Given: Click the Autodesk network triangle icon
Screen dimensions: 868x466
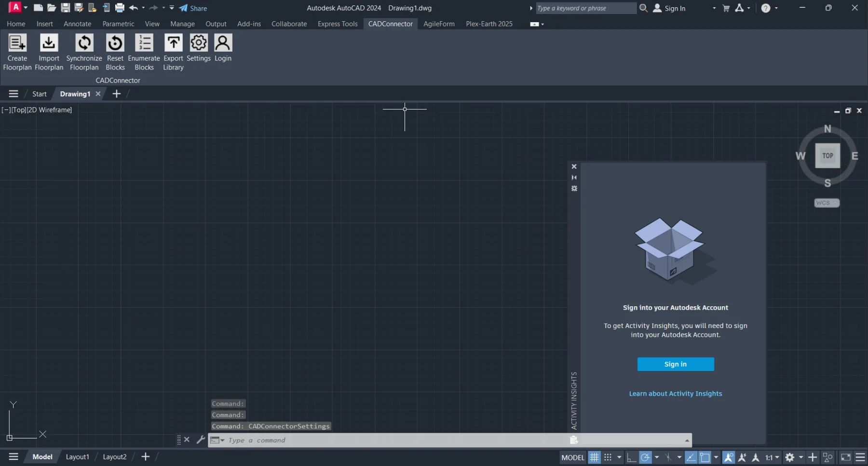Looking at the screenshot, I should click(x=740, y=8).
